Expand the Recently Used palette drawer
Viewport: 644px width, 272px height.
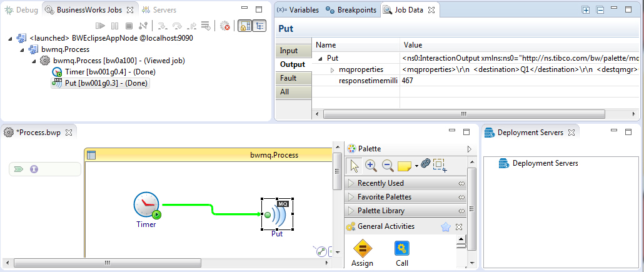coord(405,183)
